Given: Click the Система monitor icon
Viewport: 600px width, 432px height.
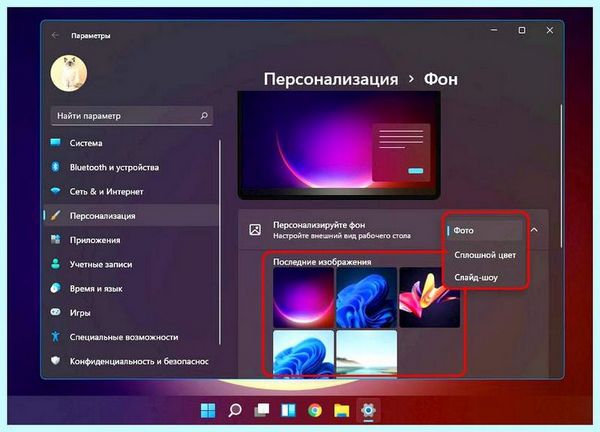Looking at the screenshot, I should pyautogui.click(x=55, y=143).
